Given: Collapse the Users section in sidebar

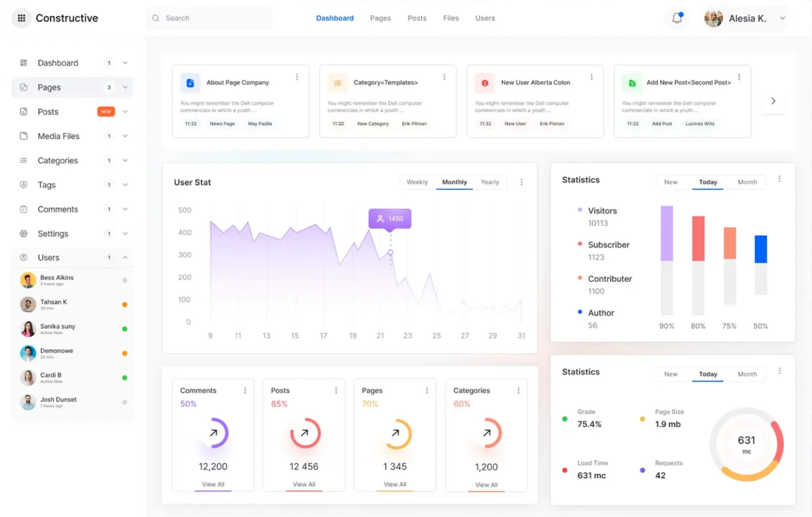Looking at the screenshot, I should coord(125,257).
